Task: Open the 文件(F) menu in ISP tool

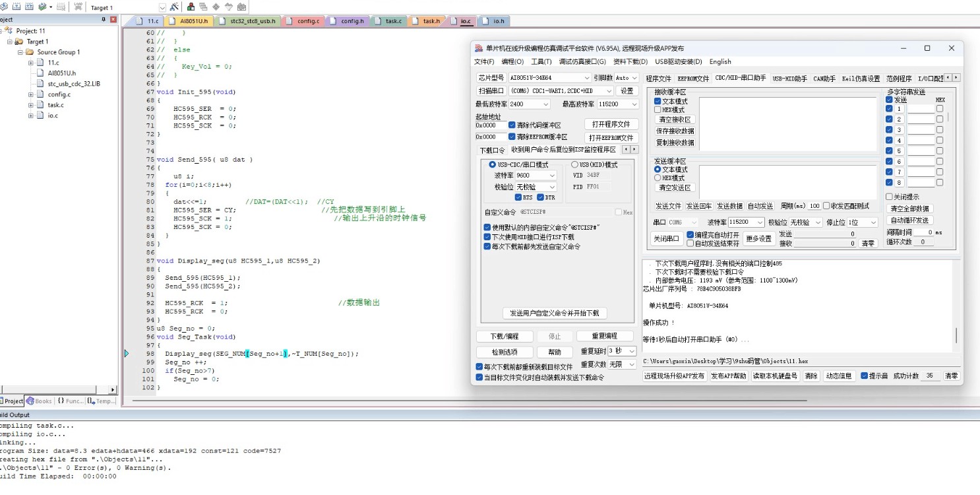Action: (484, 61)
